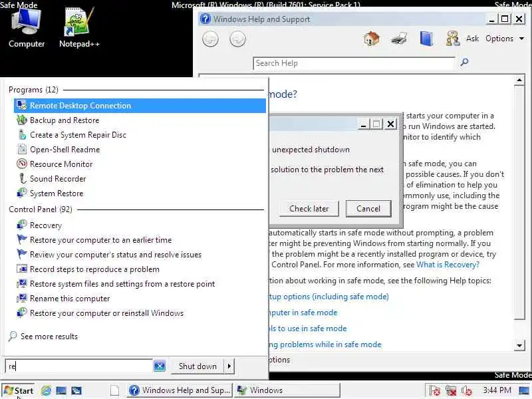The image size is (532, 399).
Task: Click the Show desktop taskbar icon
Action: point(61,390)
